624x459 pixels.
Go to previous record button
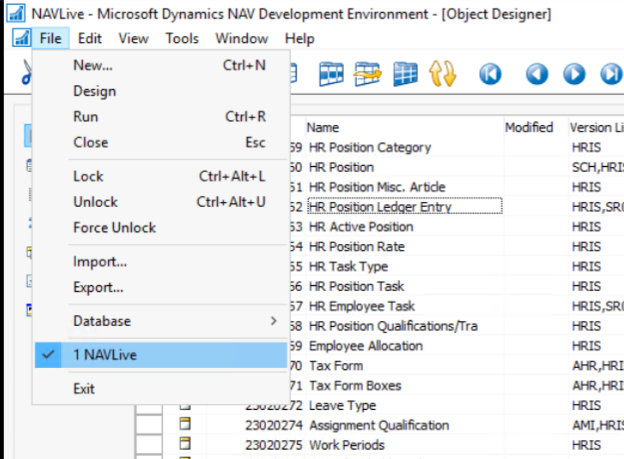click(537, 74)
